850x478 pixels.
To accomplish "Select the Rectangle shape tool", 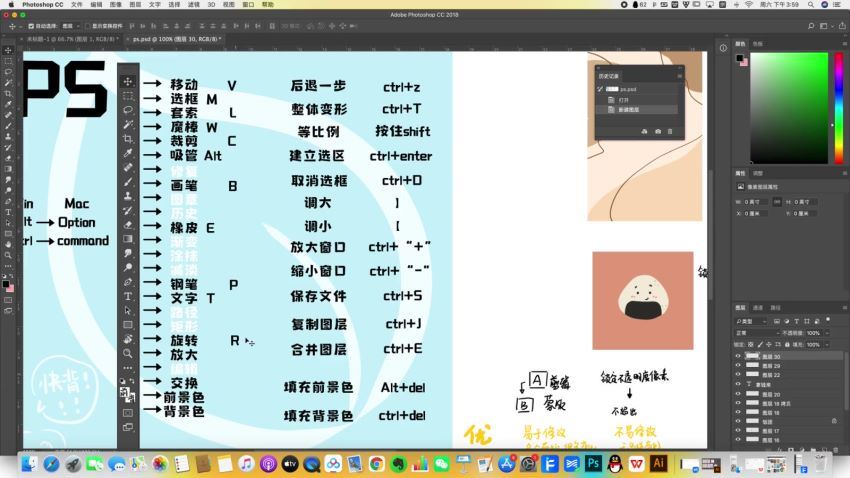I will click(x=8, y=234).
